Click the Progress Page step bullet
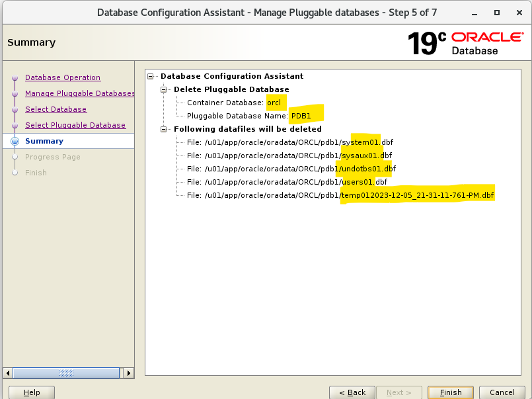532x399 pixels. pyautogui.click(x=15, y=157)
